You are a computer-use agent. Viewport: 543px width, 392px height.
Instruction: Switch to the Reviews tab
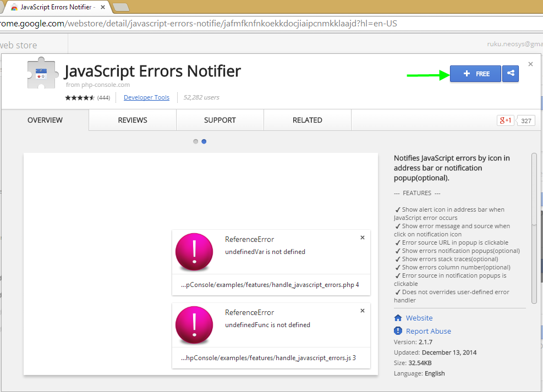pos(133,120)
